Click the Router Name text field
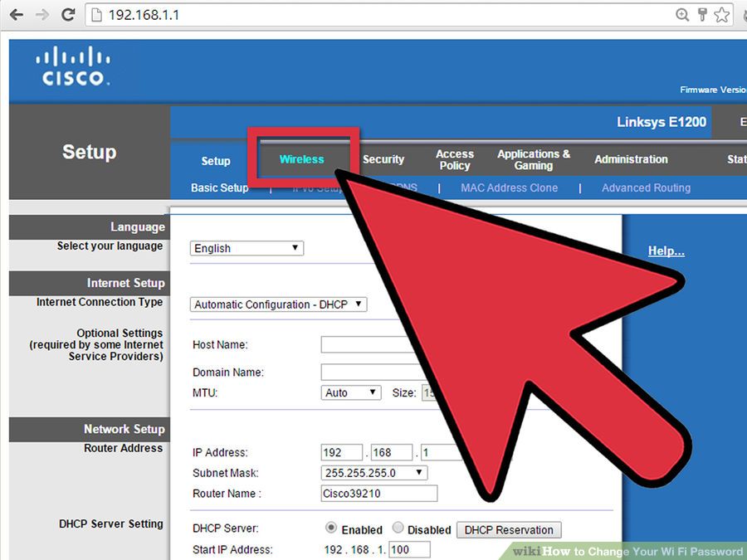This screenshot has height=560, width=747. tap(378, 494)
